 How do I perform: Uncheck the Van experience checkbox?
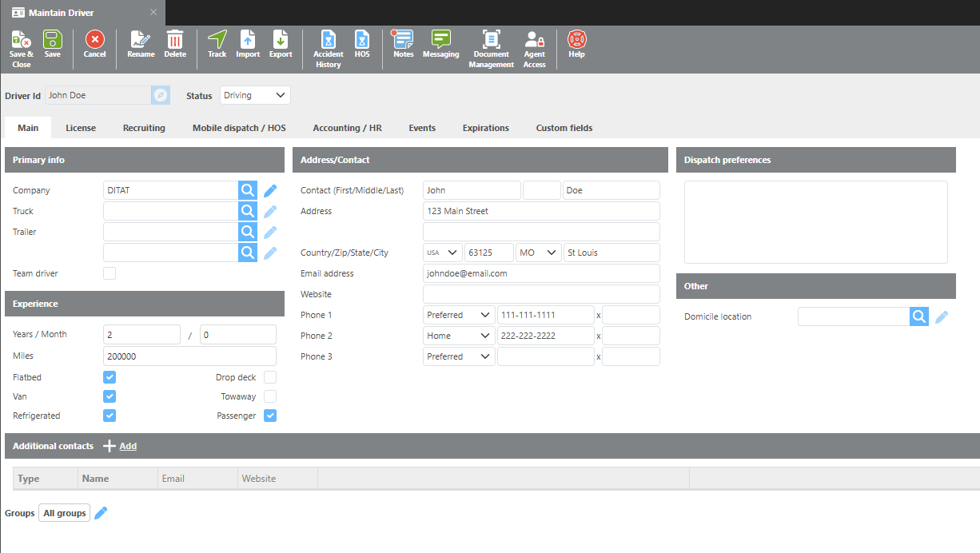click(x=110, y=396)
